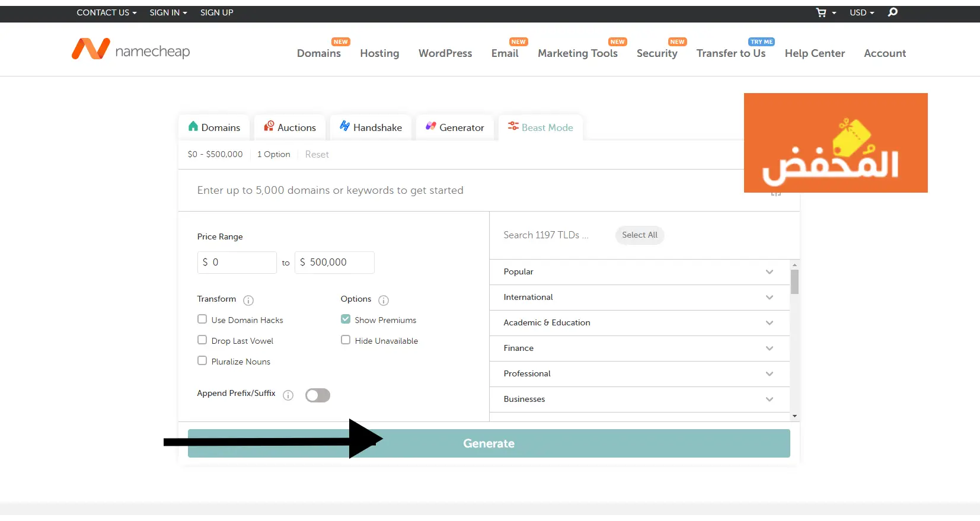The width and height of the screenshot is (980, 521).
Task: Click the Select All TLDs button
Action: point(640,235)
